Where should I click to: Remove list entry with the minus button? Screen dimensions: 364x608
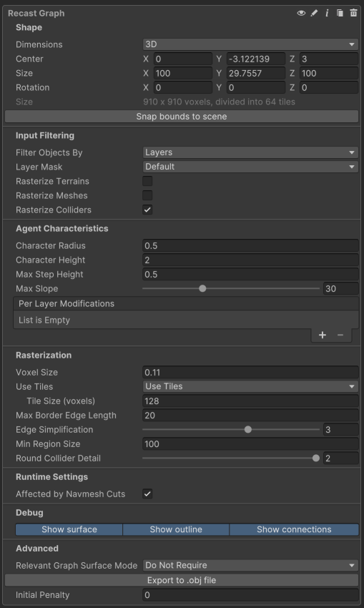click(x=340, y=335)
